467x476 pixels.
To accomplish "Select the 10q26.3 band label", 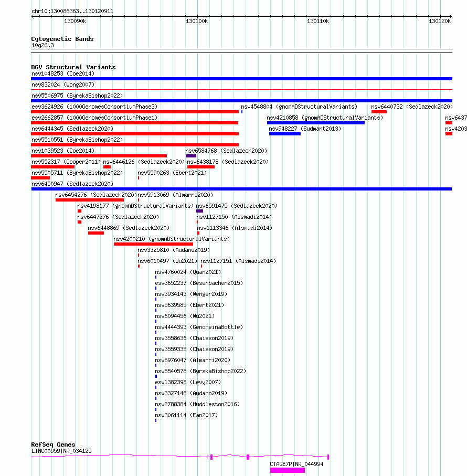I will pyautogui.click(x=43, y=46).
